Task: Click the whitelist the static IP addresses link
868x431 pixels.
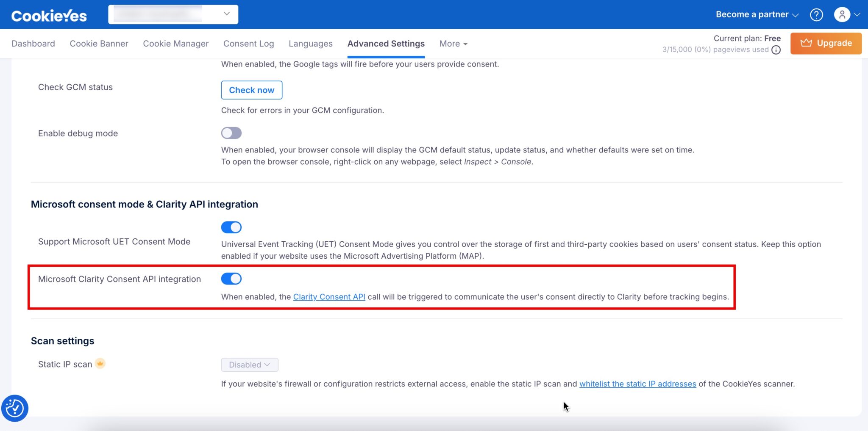Action: tap(637, 384)
